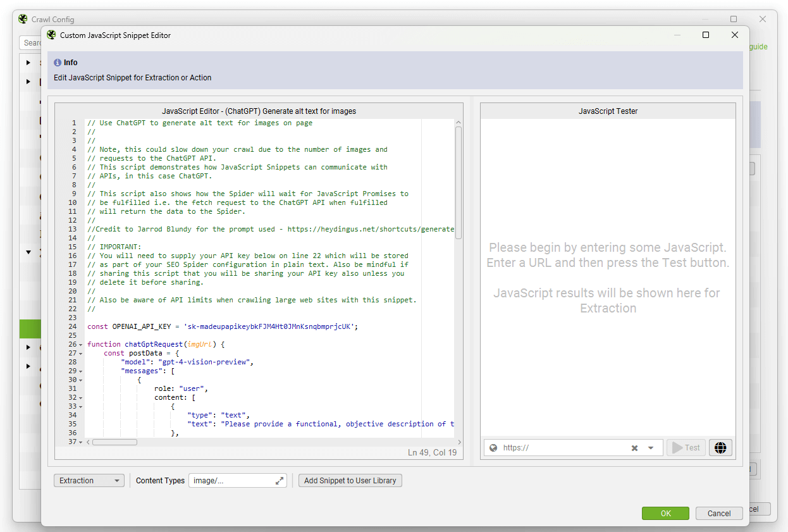
Task: Fold the postData block at line 27
Action: [80, 354]
